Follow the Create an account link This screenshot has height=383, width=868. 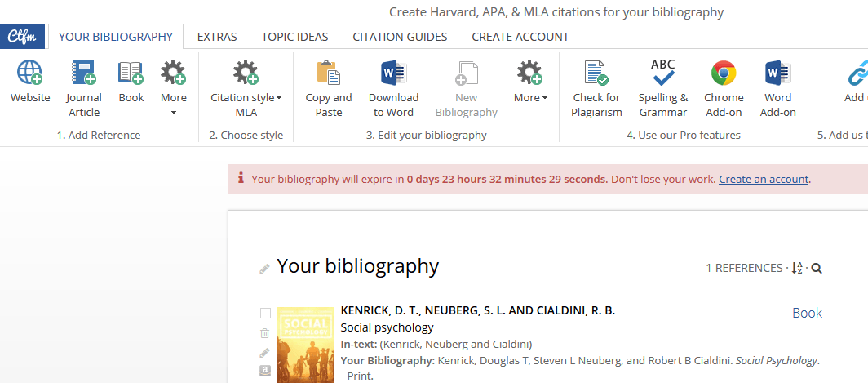click(x=764, y=180)
